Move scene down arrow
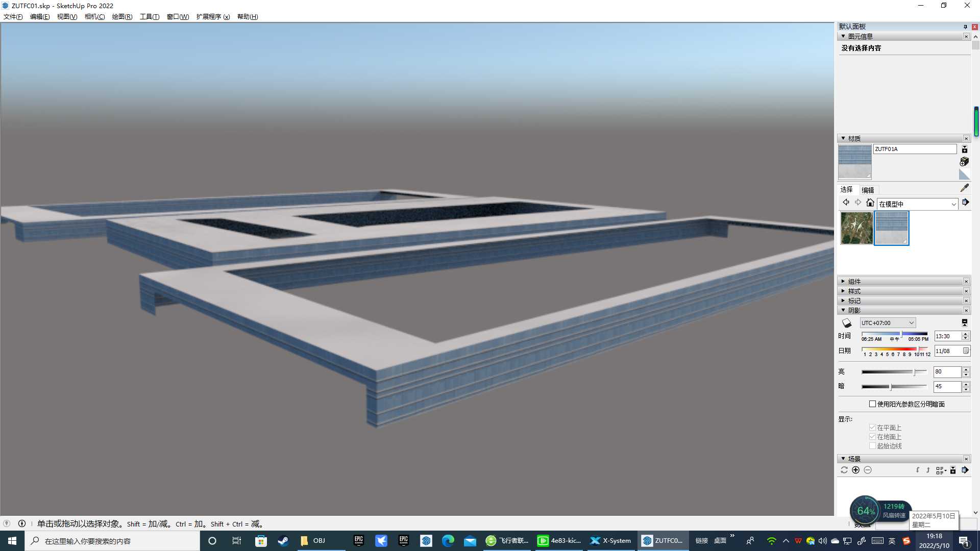The width and height of the screenshot is (980, 551). pyautogui.click(x=918, y=470)
